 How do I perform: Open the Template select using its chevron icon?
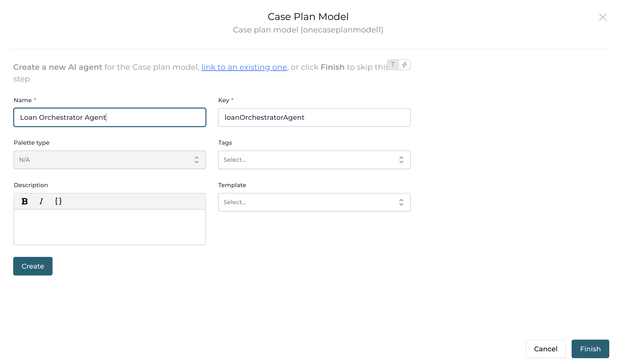coord(401,202)
